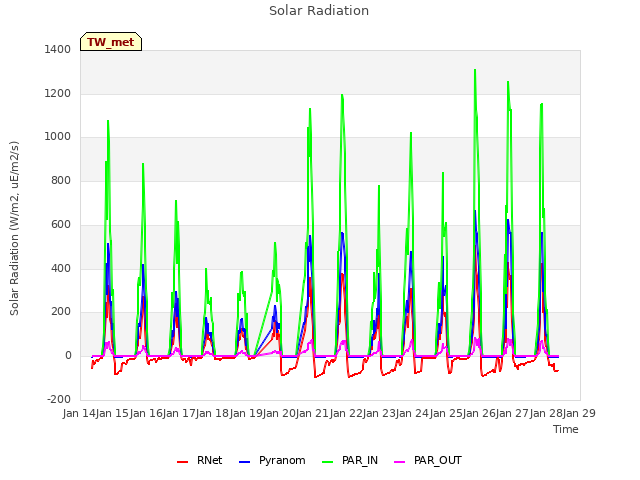Click the Solar Radiation chart title
The image size is (640, 480).
(319, 11)
